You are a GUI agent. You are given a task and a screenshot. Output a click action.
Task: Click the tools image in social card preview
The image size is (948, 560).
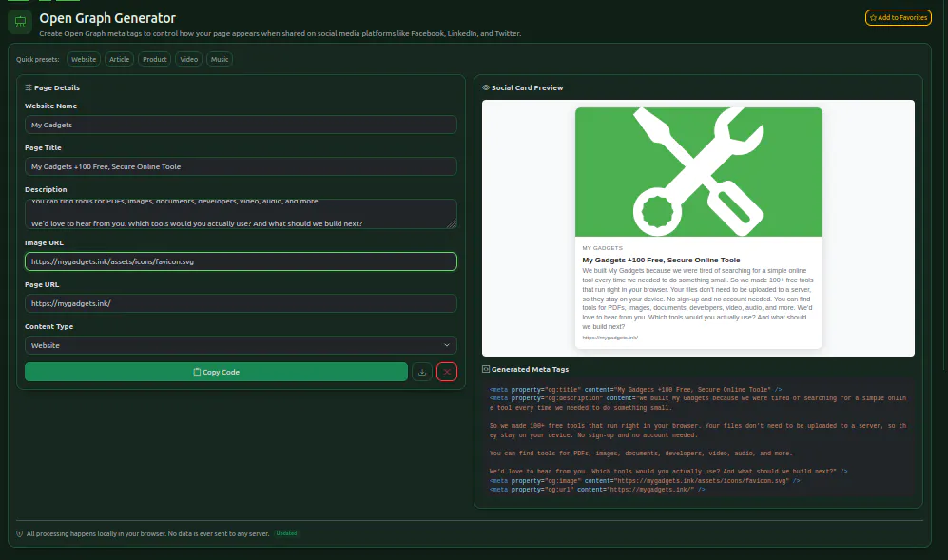[x=698, y=172]
